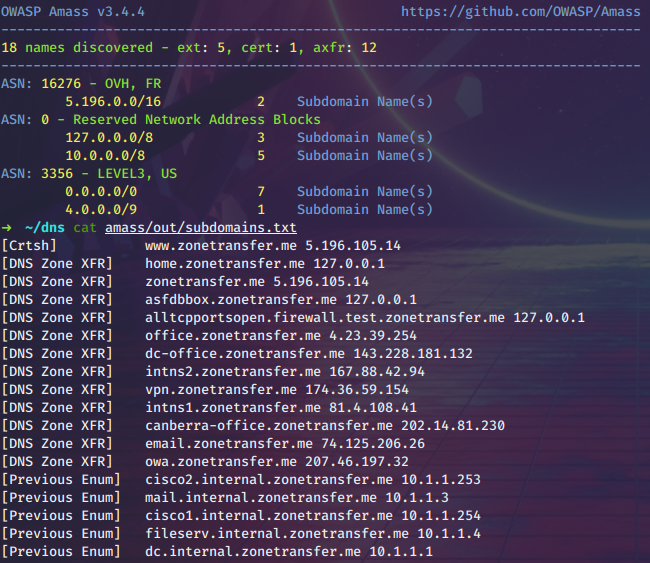The width and height of the screenshot is (650, 563).
Task: Click the cat command text
Action: coord(84,227)
